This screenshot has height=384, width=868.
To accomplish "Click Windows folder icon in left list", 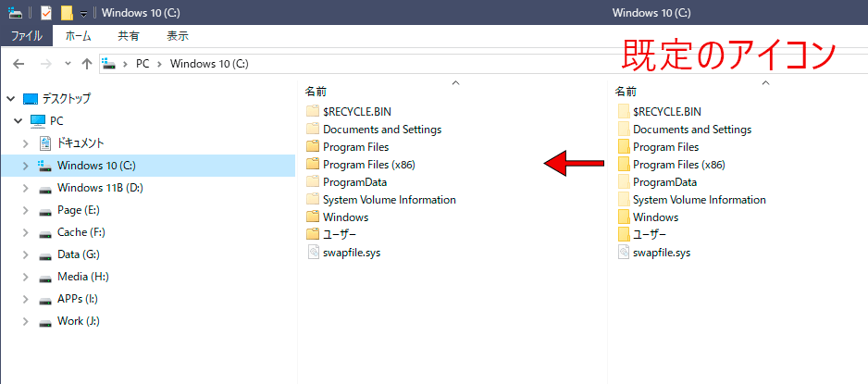I will (313, 217).
